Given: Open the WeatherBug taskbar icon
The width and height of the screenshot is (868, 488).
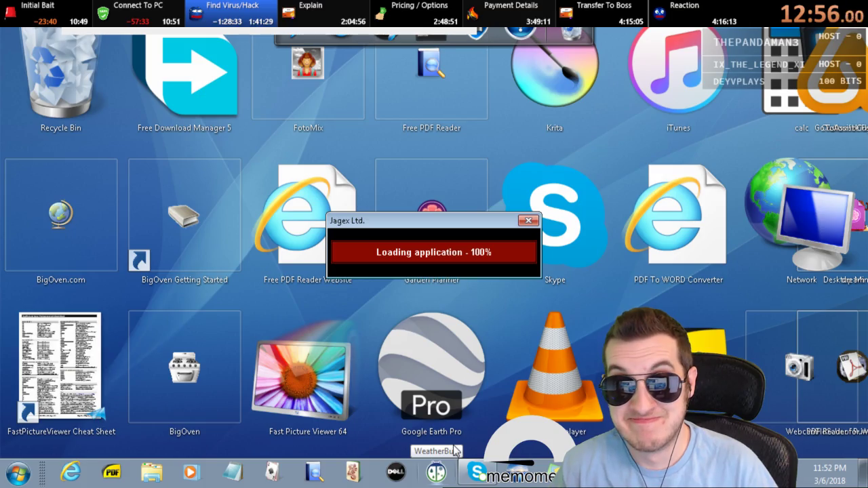Looking at the screenshot, I should coord(436,472).
